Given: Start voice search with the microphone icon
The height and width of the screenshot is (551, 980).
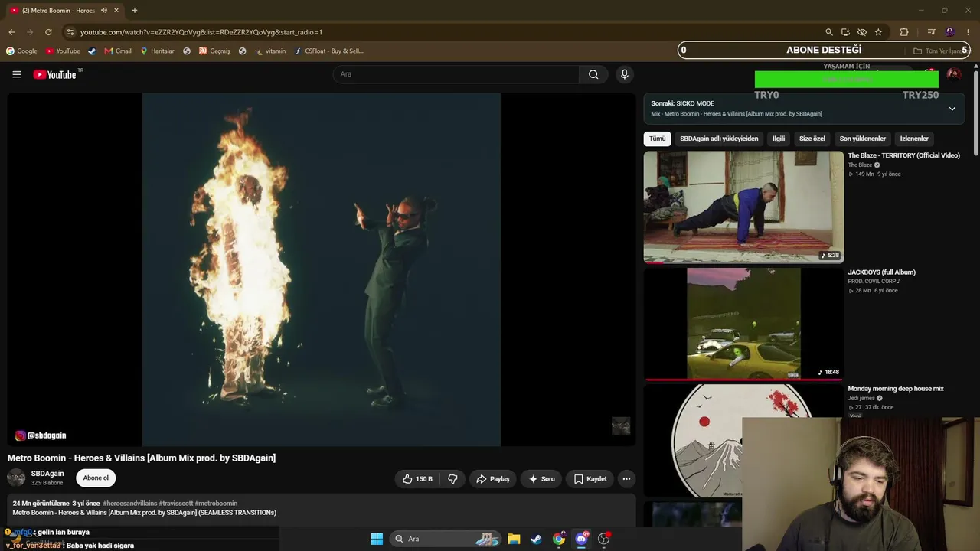Looking at the screenshot, I should (624, 74).
